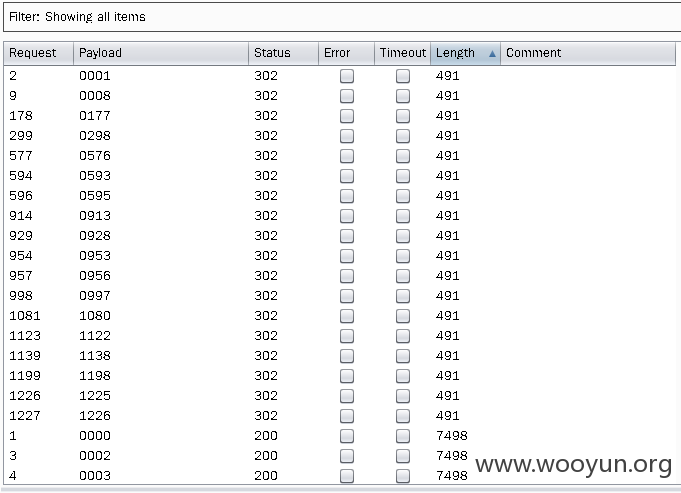Select the row with payload 1138
Screen dimensions: 681x493
(x=340, y=356)
